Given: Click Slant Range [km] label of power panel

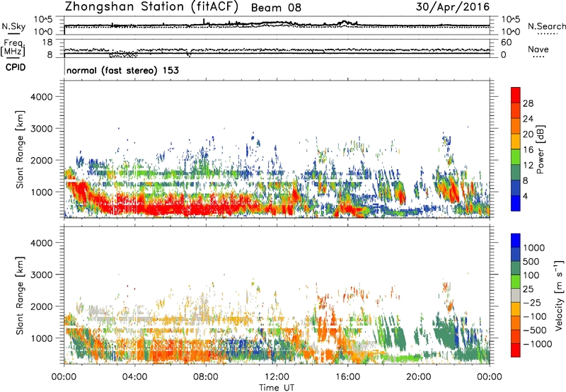Looking at the screenshot, I should 20,149.
